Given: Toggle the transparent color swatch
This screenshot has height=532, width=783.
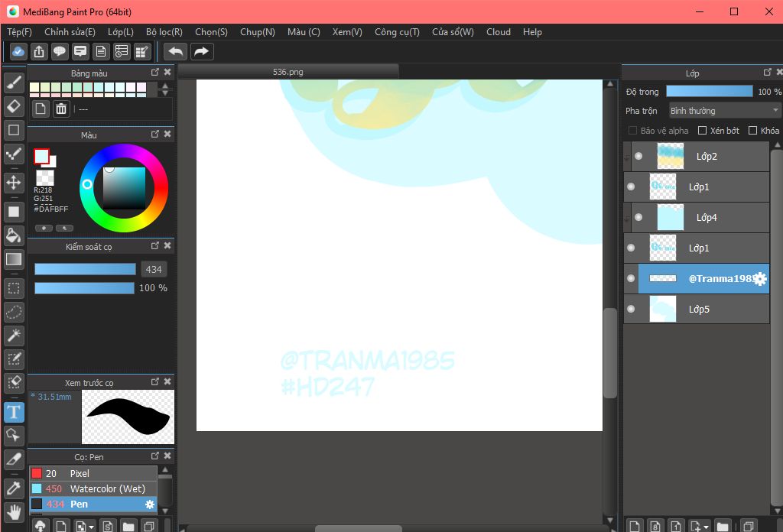Looking at the screenshot, I should 45,177.
